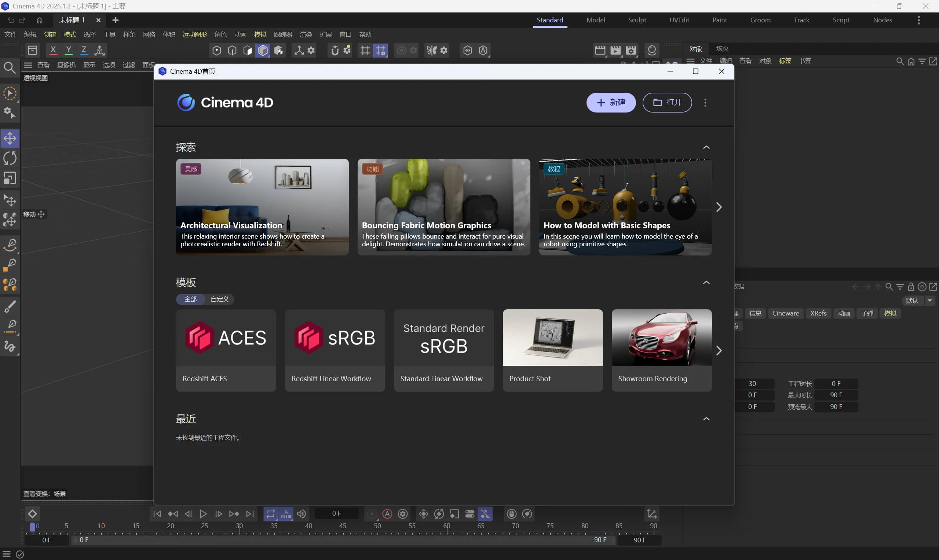Image resolution: width=939 pixels, height=560 pixels.
Task: Select the Rotate tool
Action: click(10, 158)
